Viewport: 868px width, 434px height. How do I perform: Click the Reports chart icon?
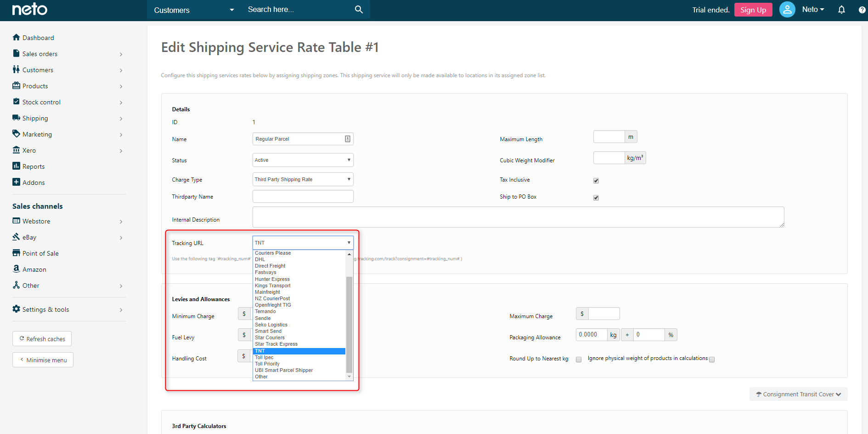tap(17, 166)
